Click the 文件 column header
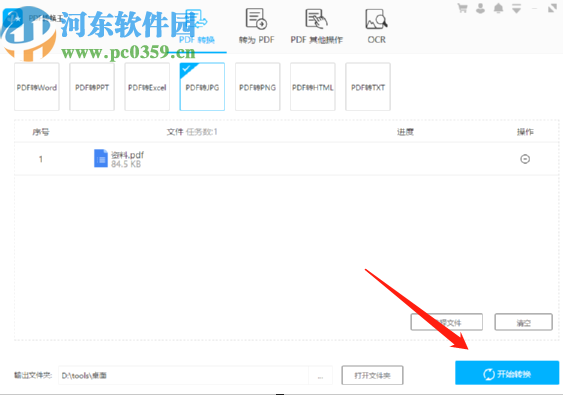Image resolution: width=563 pixels, height=395 pixels. [175, 132]
